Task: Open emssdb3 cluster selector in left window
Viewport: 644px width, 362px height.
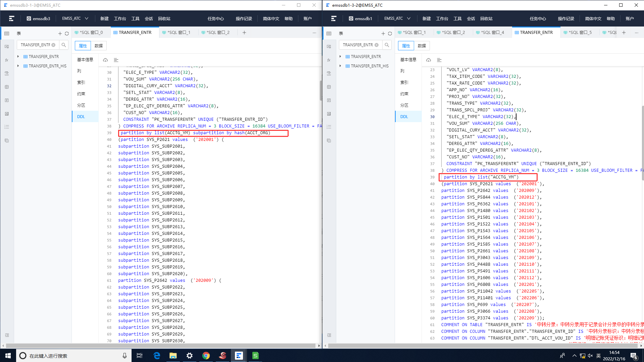Action: 38,18
